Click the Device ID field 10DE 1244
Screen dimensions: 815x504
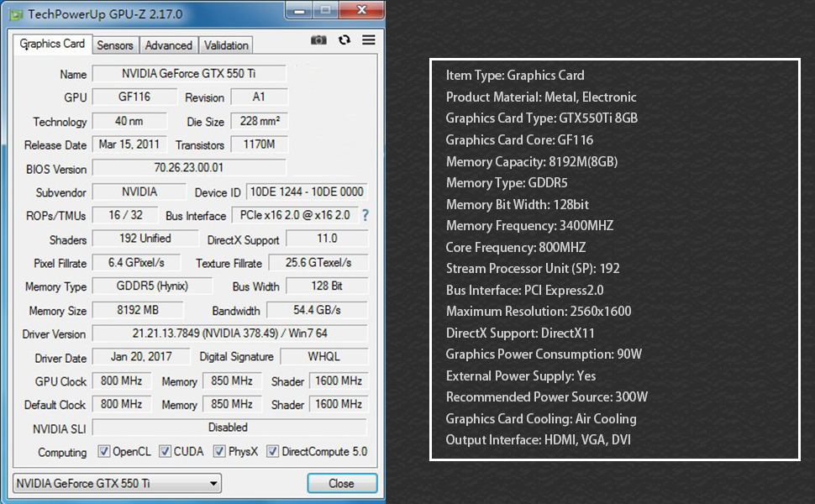(x=307, y=192)
